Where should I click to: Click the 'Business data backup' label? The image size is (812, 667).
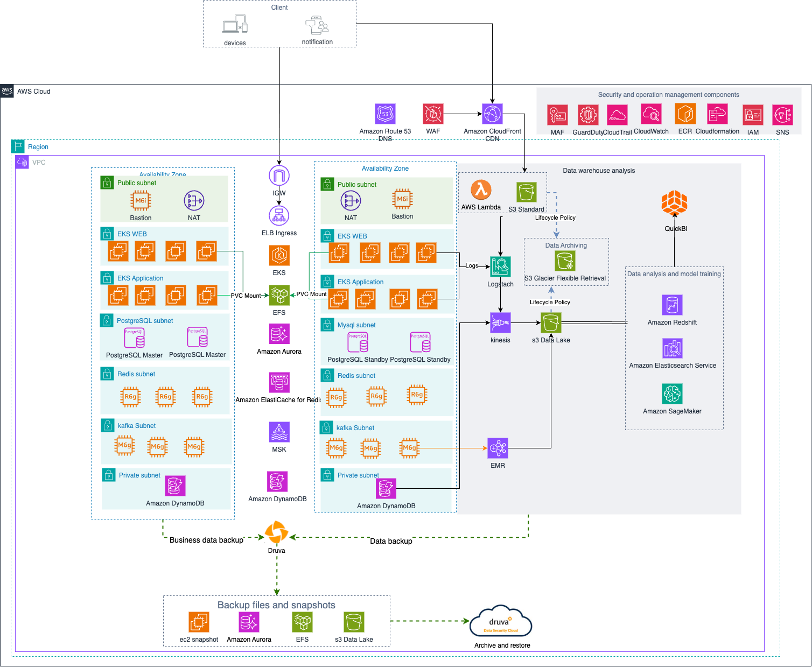point(206,540)
